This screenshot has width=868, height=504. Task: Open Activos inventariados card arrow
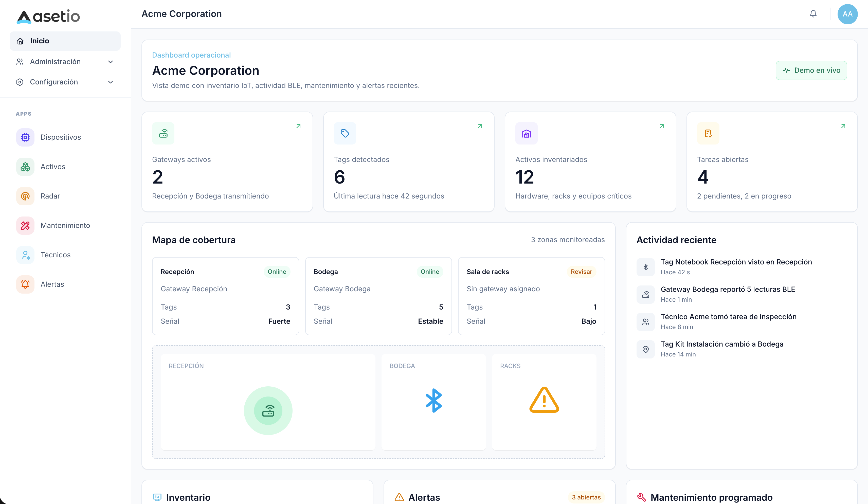[662, 127]
